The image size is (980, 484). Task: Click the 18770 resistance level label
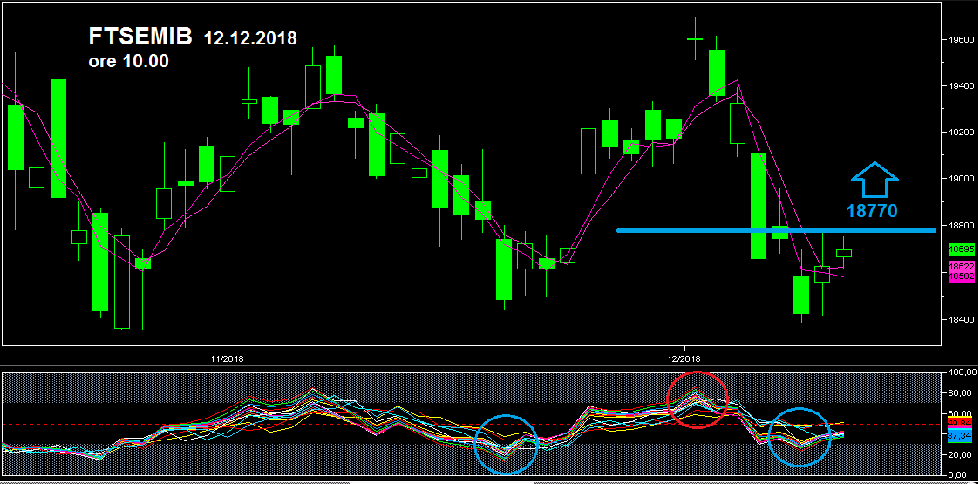point(872,211)
